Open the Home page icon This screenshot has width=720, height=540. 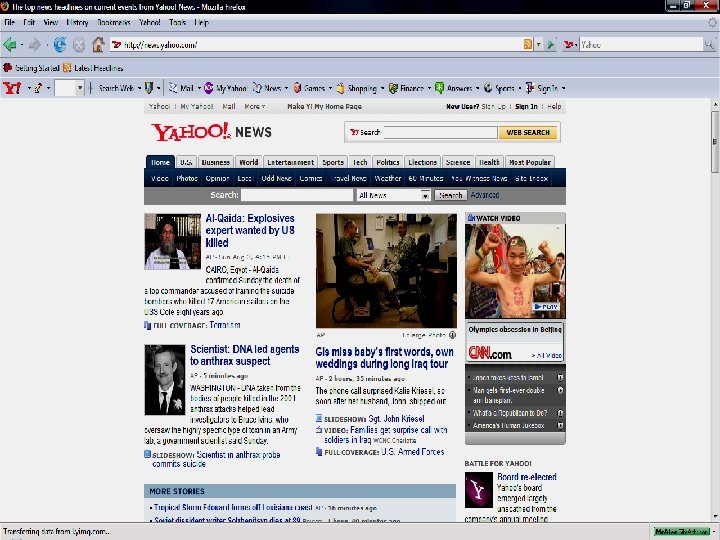tap(98, 45)
